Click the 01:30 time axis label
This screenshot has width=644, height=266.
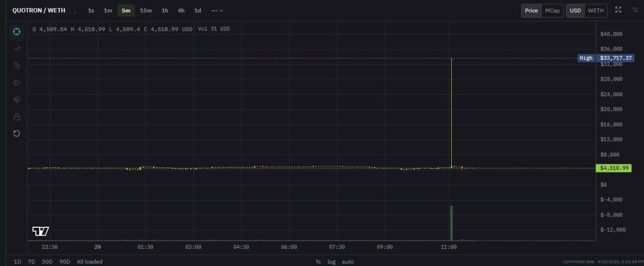145,247
